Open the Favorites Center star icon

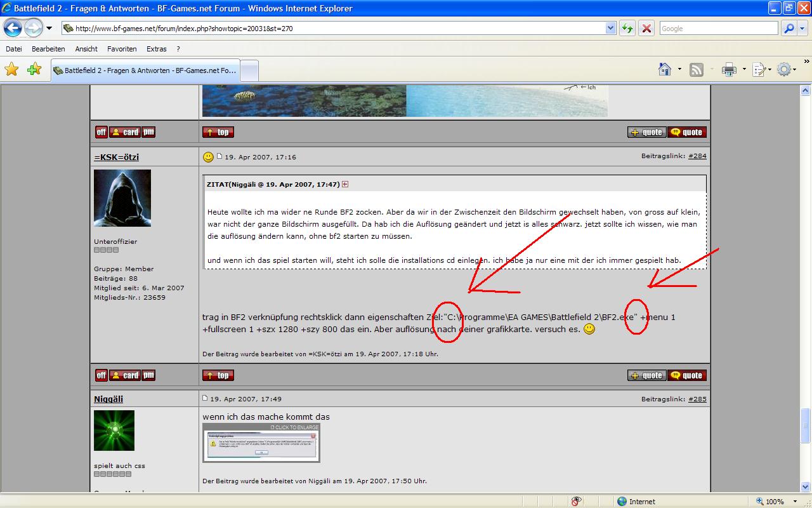click(11, 69)
